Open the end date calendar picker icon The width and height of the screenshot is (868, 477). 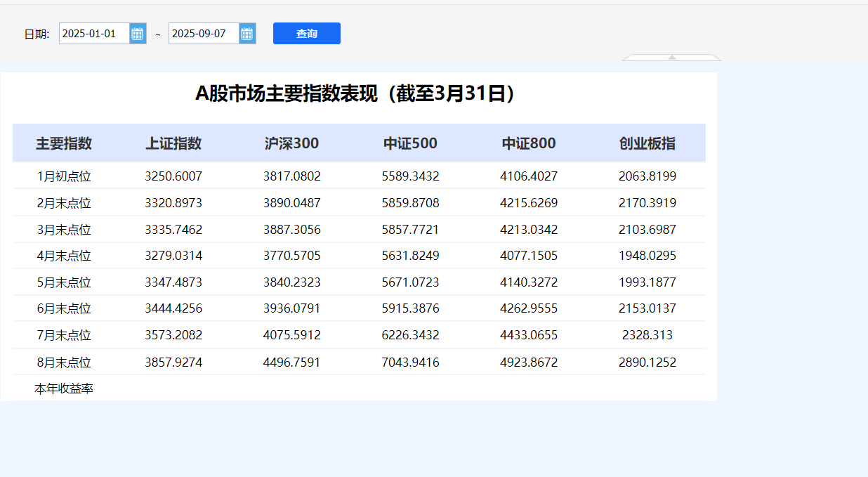pos(247,33)
